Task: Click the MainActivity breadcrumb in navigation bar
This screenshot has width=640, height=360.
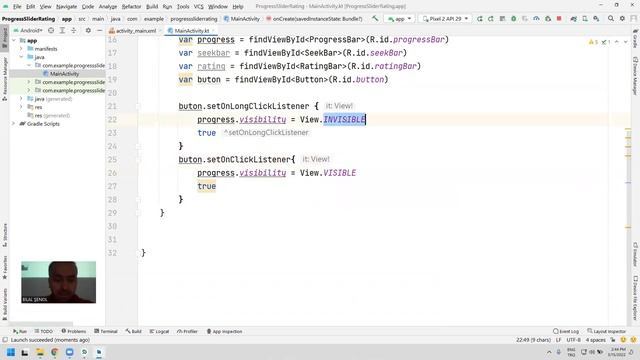Action: (x=242, y=19)
